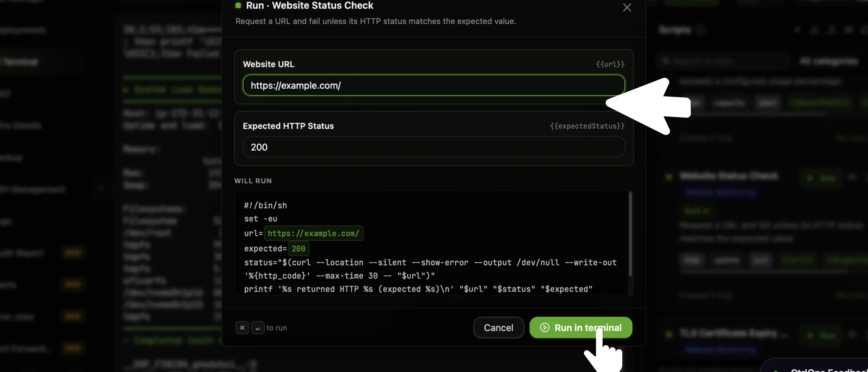The image size is (868, 372).
Task: Click the green status dot beside the dialog title
Action: point(238,5)
